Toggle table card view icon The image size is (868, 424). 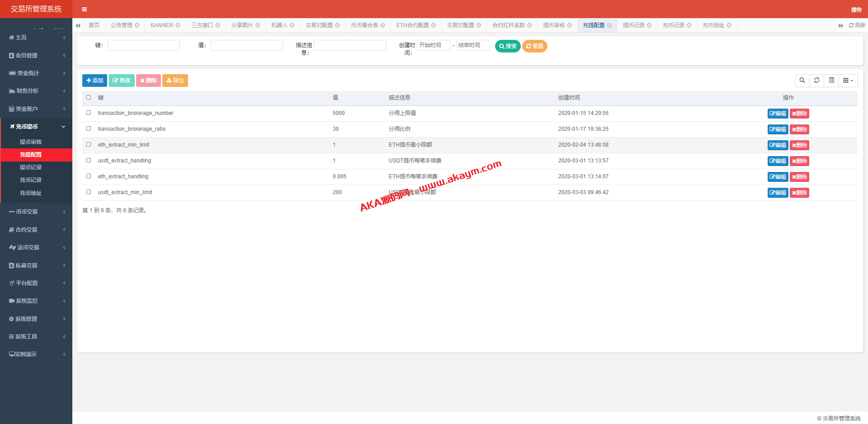tap(831, 81)
